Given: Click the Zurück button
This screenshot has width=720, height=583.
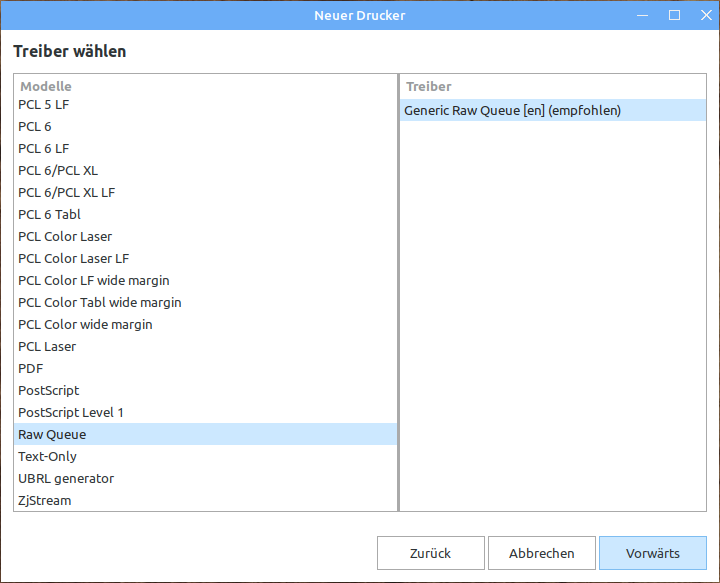Looking at the screenshot, I should 430,553.
